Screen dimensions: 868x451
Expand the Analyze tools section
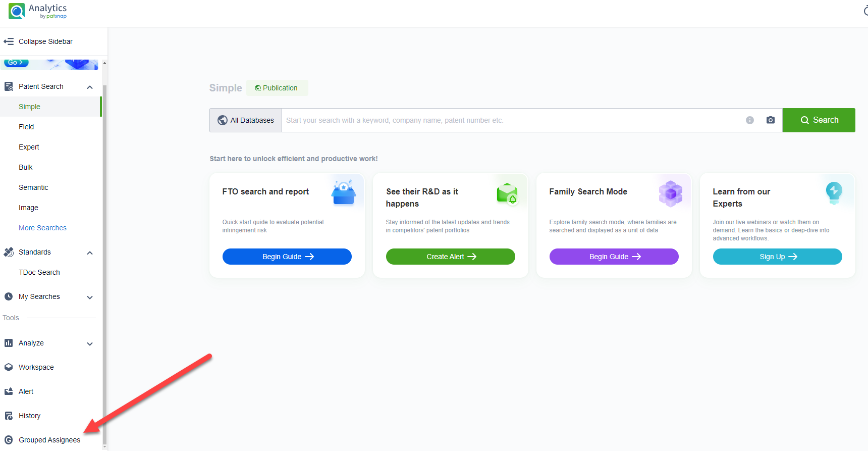tap(90, 343)
